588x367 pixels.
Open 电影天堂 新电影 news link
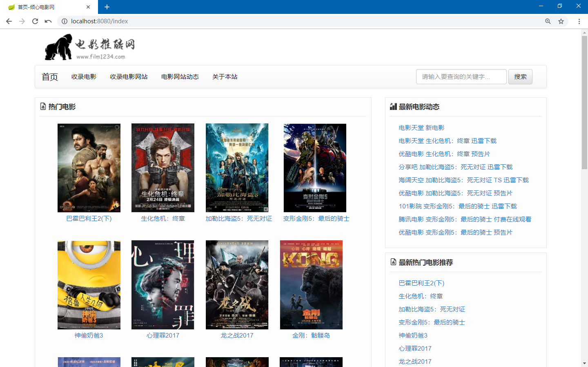coord(421,128)
